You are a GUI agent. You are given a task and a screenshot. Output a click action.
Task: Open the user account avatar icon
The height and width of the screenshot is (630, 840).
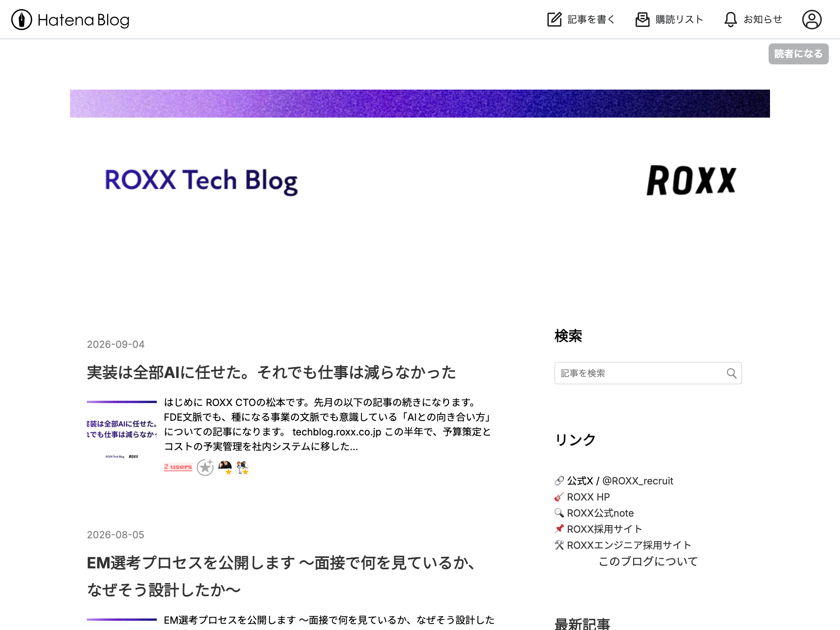point(812,20)
